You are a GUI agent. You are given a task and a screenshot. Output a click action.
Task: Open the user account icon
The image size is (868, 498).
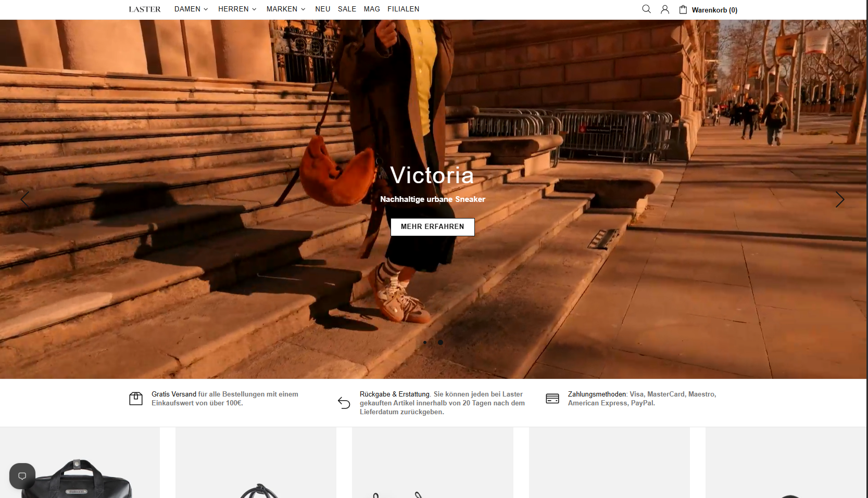665,9
